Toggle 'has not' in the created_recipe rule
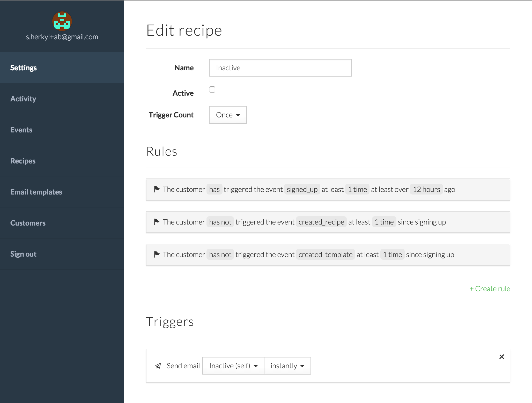 click(x=220, y=222)
